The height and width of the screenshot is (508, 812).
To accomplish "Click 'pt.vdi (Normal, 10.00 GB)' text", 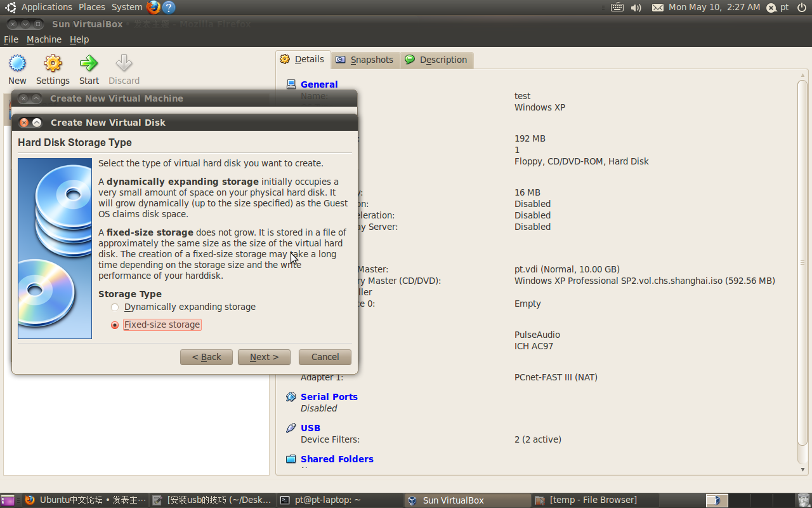I will [567, 269].
